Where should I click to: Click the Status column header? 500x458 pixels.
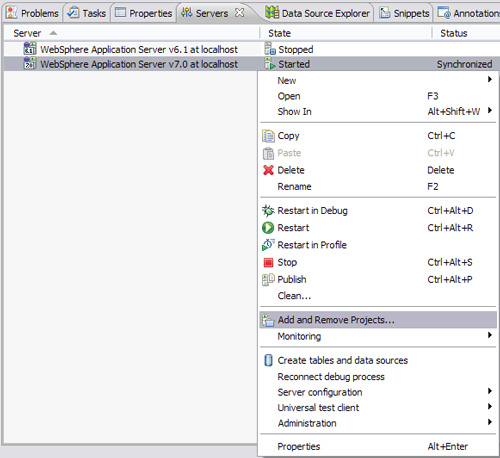click(x=466, y=33)
